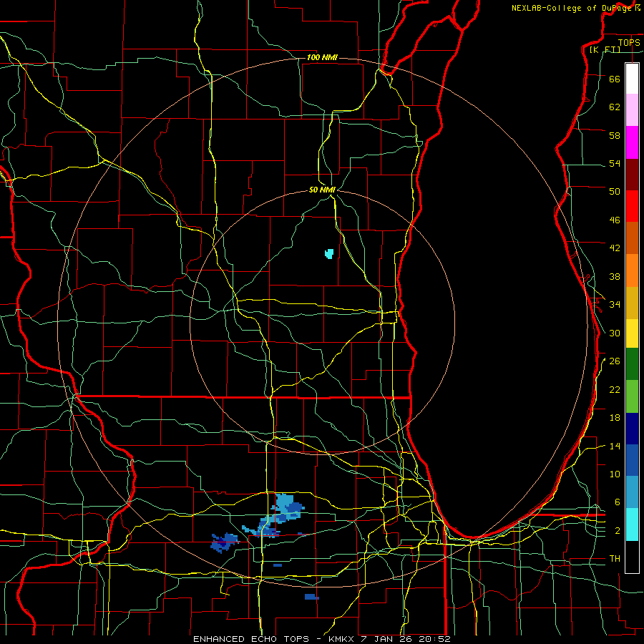The width and height of the screenshot is (644, 644).
Task: Click the "50" legend value
Action: 615,191
